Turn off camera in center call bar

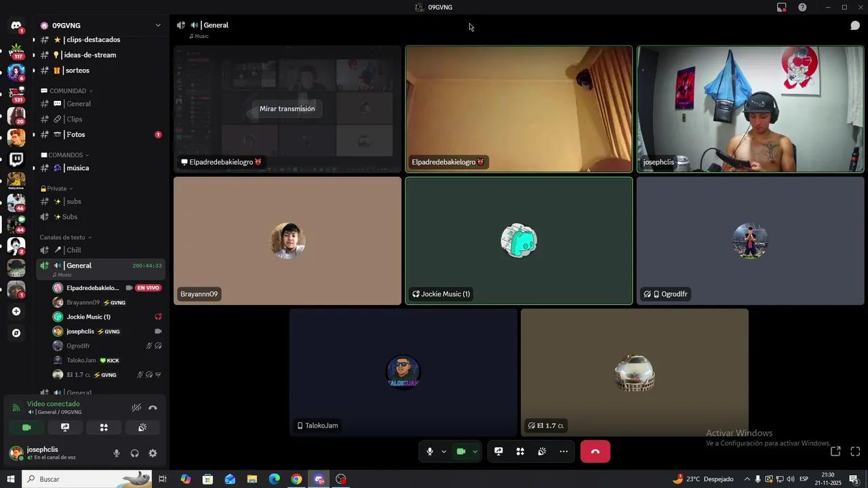pos(461,451)
